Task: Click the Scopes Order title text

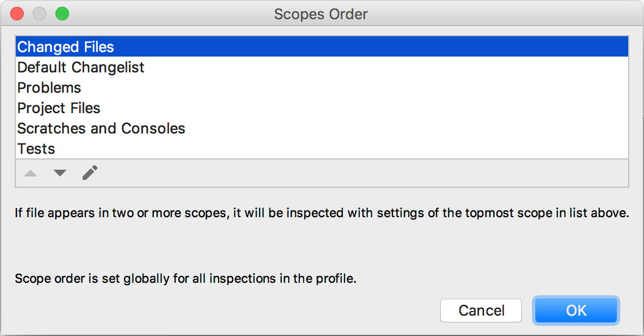Action: 321,14
